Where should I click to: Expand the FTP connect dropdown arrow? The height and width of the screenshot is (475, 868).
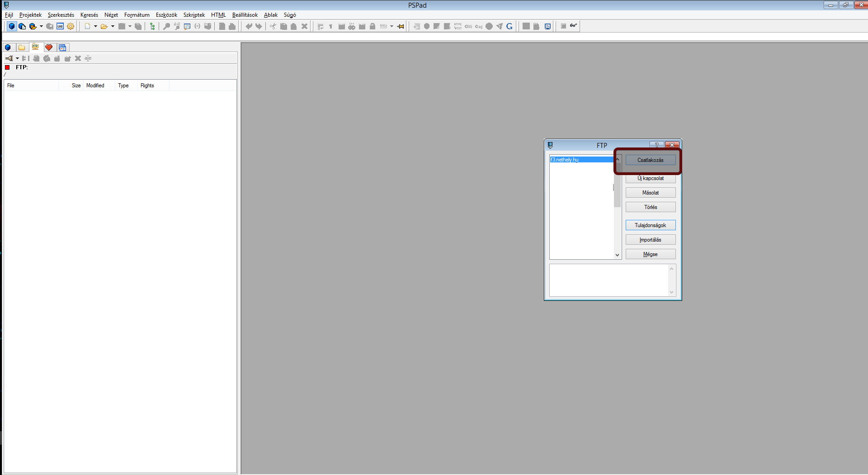pos(17,58)
